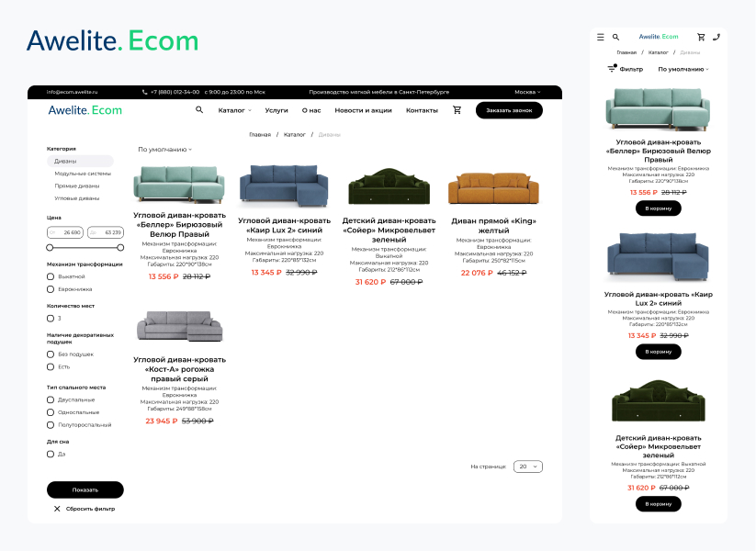Screen dimensions: 756x551
Task: Go to Новости и акции menu item
Action: point(363,110)
